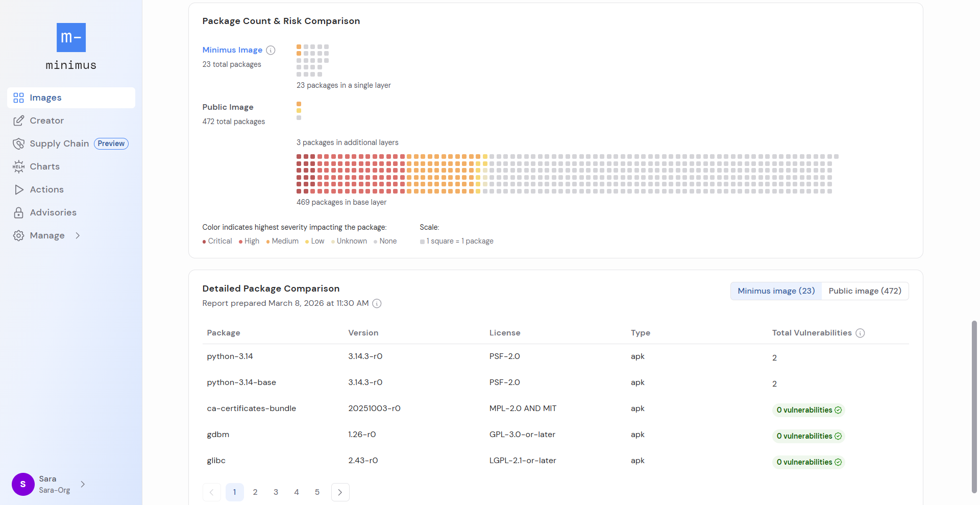The width and height of the screenshot is (980, 505).
Task: Click the ca-certificates-bundle package name
Action: tap(252, 408)
